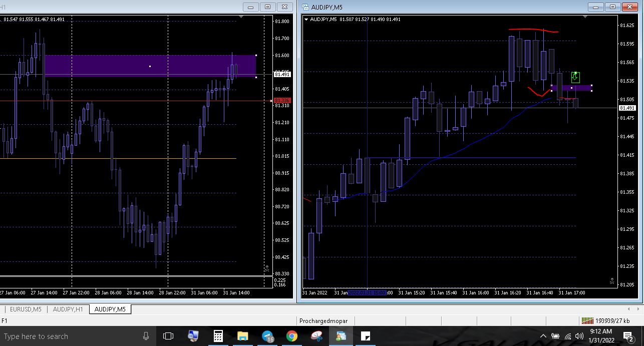Click the microphone icon in search box
This screenshot has width=644, height=346.
[146, 336]
